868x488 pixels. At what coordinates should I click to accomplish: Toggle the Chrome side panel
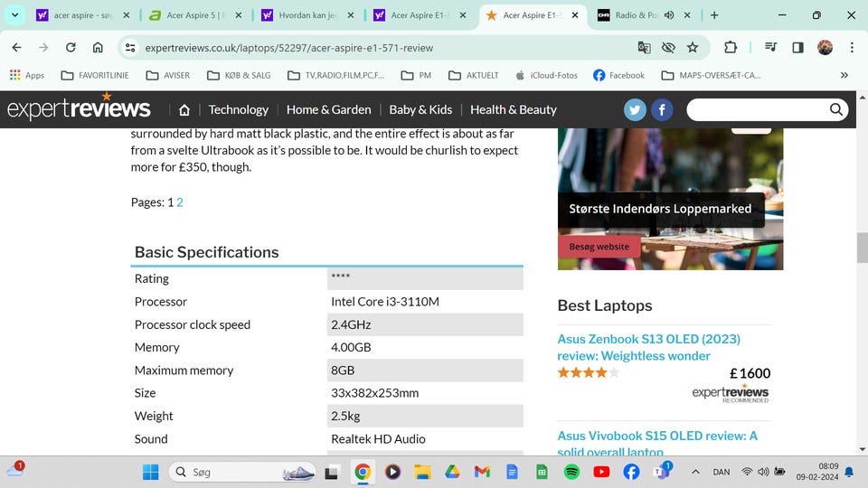pos(797,48)
